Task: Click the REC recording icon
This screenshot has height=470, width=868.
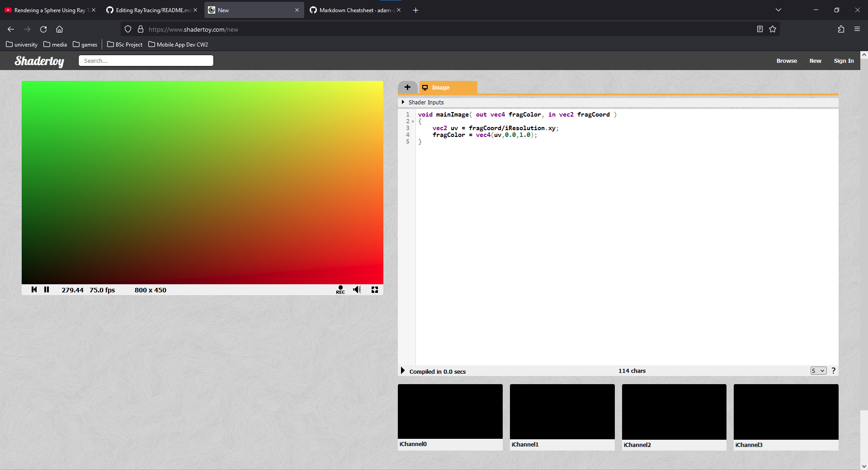Action: coord(340,290)
